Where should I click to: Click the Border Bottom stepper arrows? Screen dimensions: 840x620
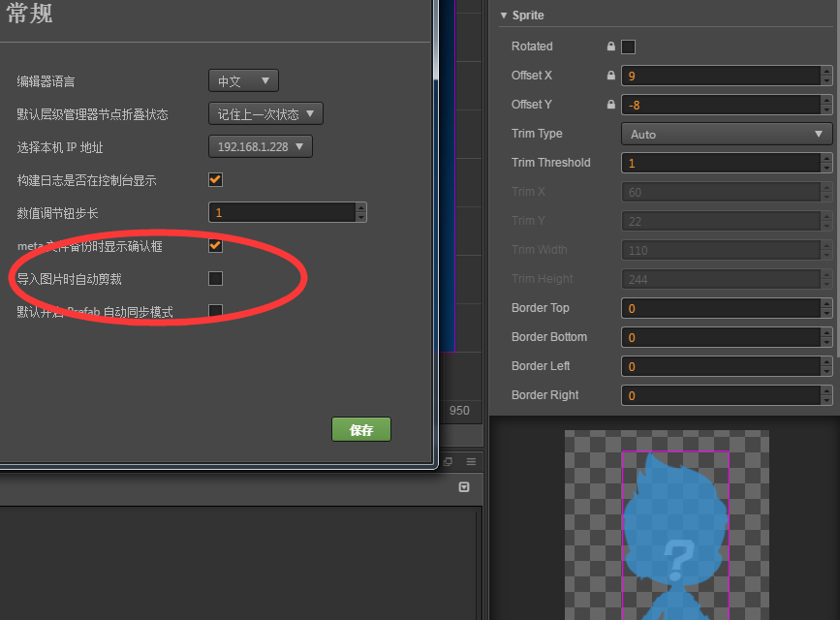point(826,337)
